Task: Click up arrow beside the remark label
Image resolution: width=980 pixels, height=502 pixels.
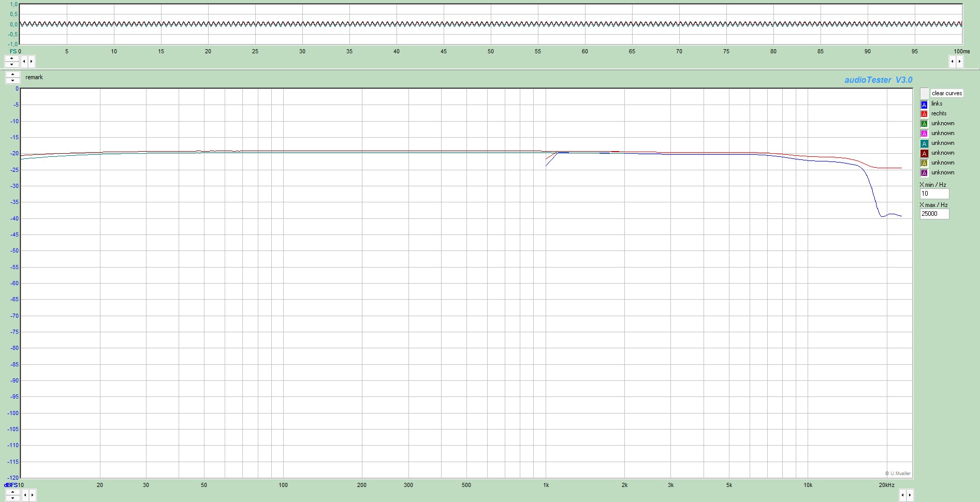Action: tap(13, 75)
